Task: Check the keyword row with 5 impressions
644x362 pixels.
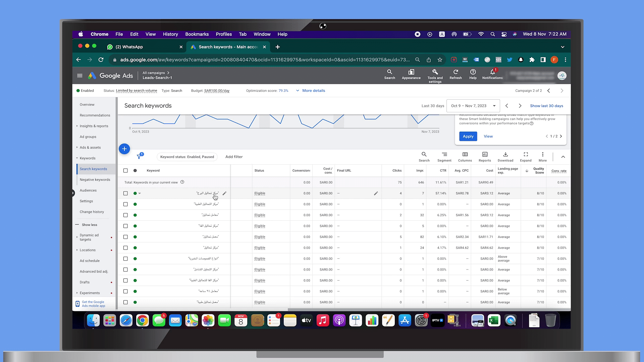Action: [125, 226]
